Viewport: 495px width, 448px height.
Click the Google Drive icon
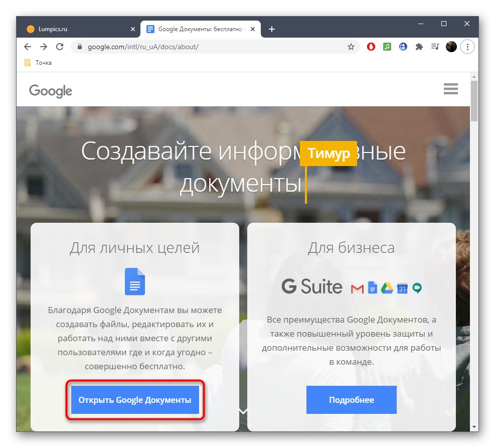click(387, 287)
